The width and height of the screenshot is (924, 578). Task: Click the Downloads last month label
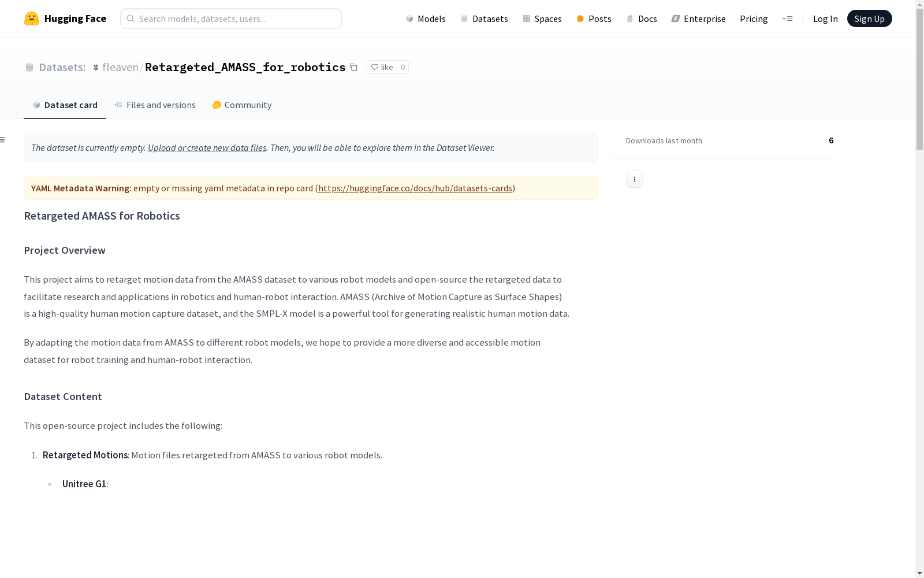[664, 140]
